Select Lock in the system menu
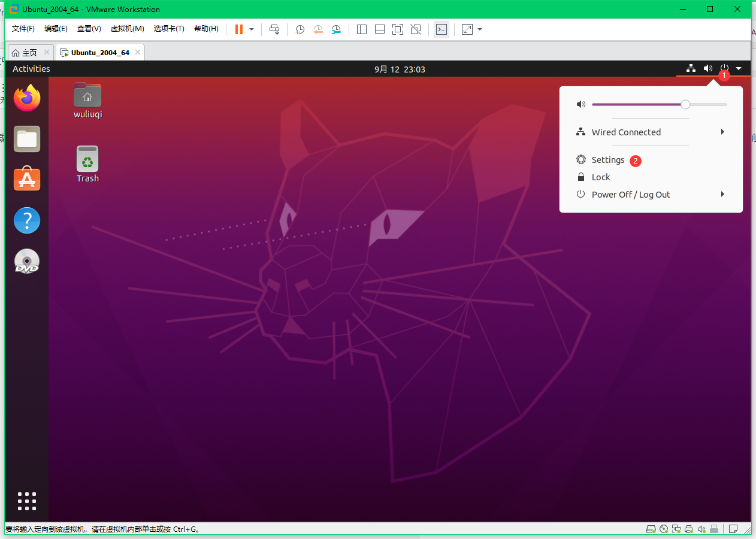 [651, 177]
